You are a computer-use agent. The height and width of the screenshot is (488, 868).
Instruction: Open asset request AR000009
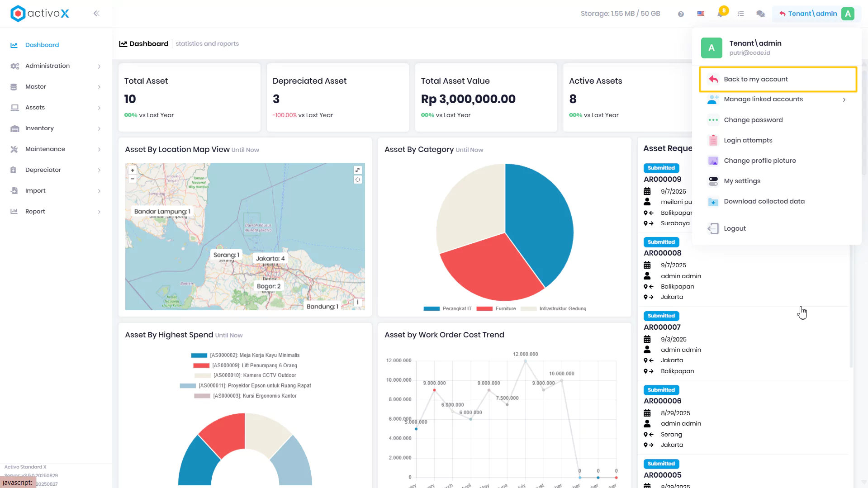pyautogui.click(x=662, y=179)
